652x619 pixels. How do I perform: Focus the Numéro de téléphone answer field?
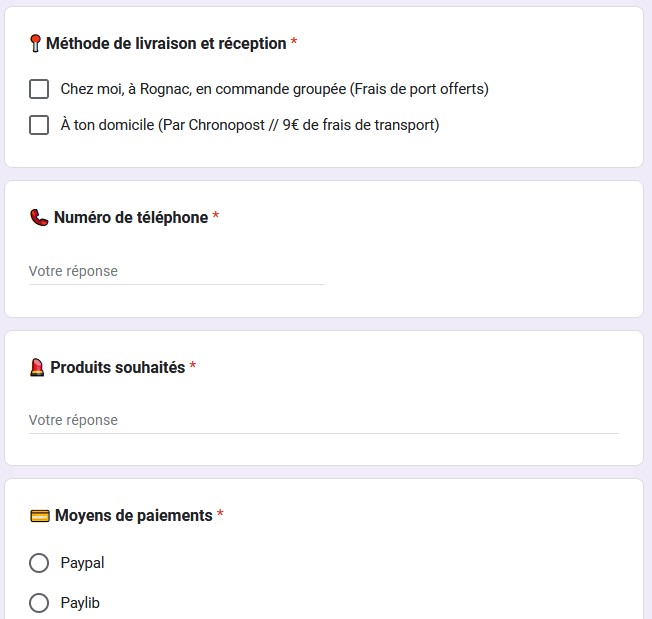point(176,271)
